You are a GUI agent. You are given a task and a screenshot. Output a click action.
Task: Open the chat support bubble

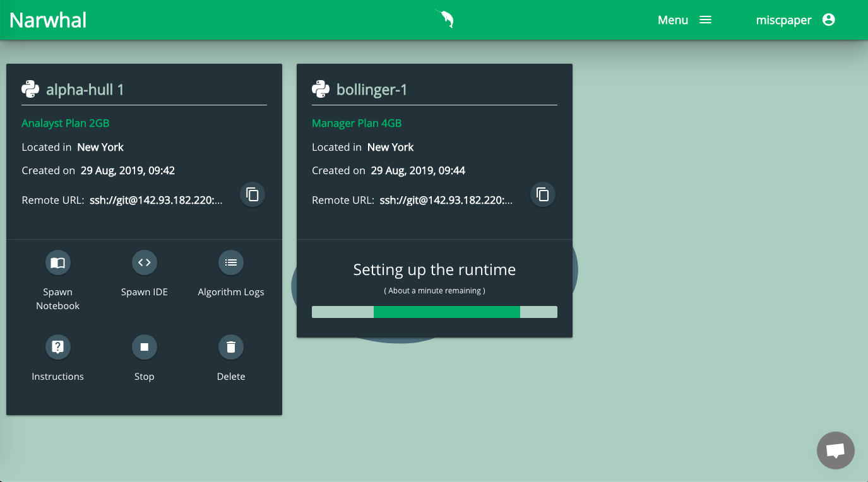835,450
